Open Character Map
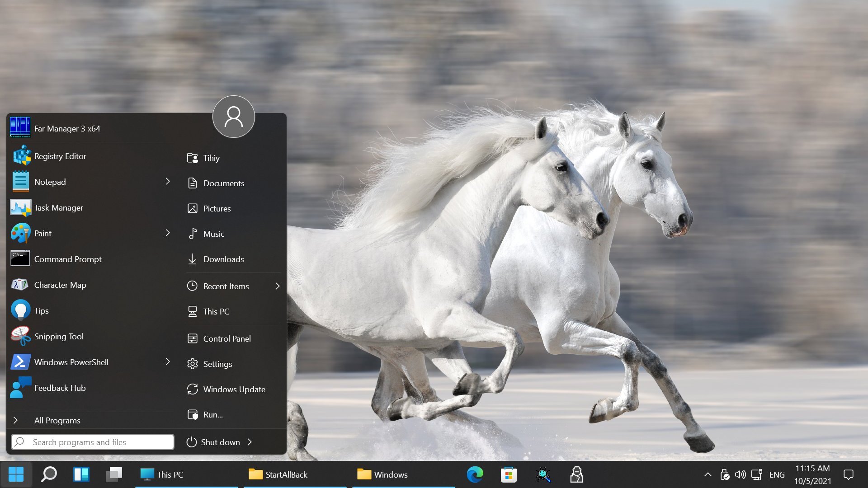Image resolution: width=868 pixels, height=488 pixels. 60,284
